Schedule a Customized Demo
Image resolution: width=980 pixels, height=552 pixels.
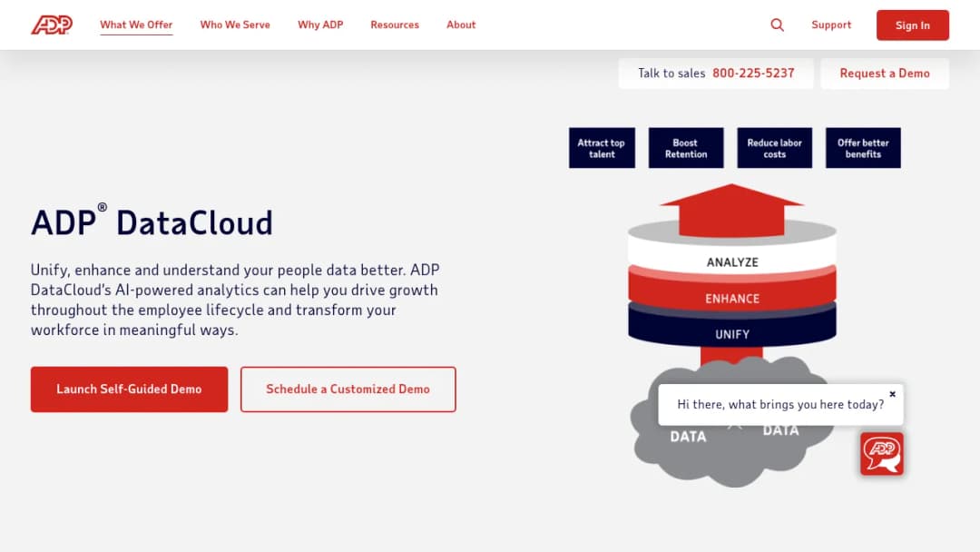pyautogui.click(x=348, y=389)
